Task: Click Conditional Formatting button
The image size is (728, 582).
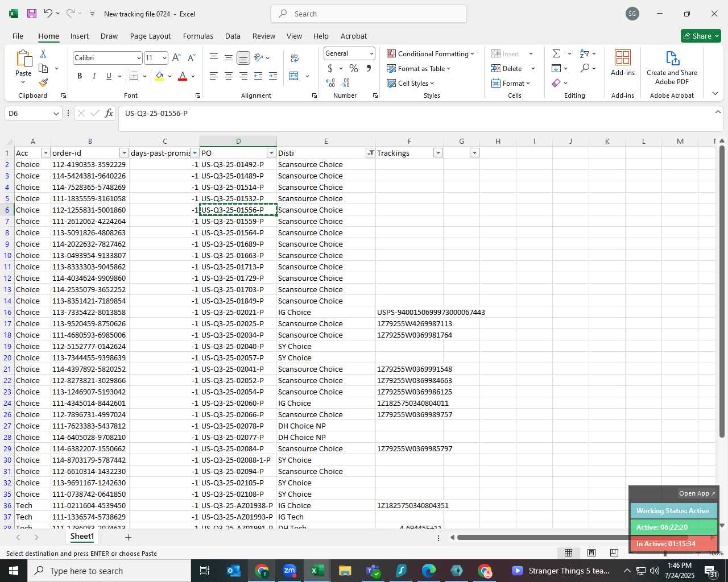Action: tap(431, 53)
